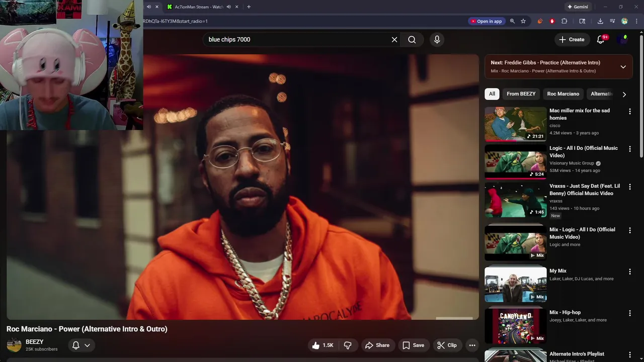This screenshot has height=362, width=644.
Task: Open the YouTube notifications bell
Action: [x=600, y=39]
